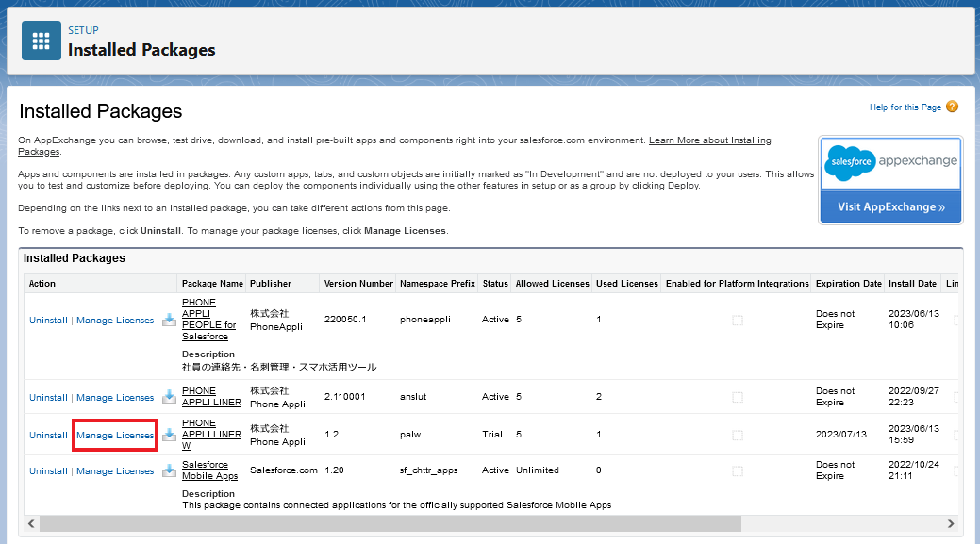Click download icon for Salesforce Mobile Apps
This screenshot has width=980, height=544.
169,470
